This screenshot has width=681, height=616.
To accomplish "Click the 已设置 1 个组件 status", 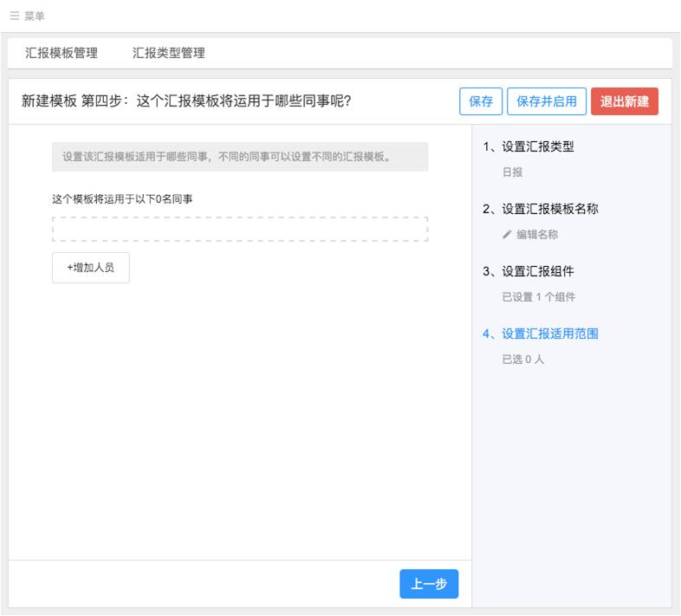I will pos(538,296).
